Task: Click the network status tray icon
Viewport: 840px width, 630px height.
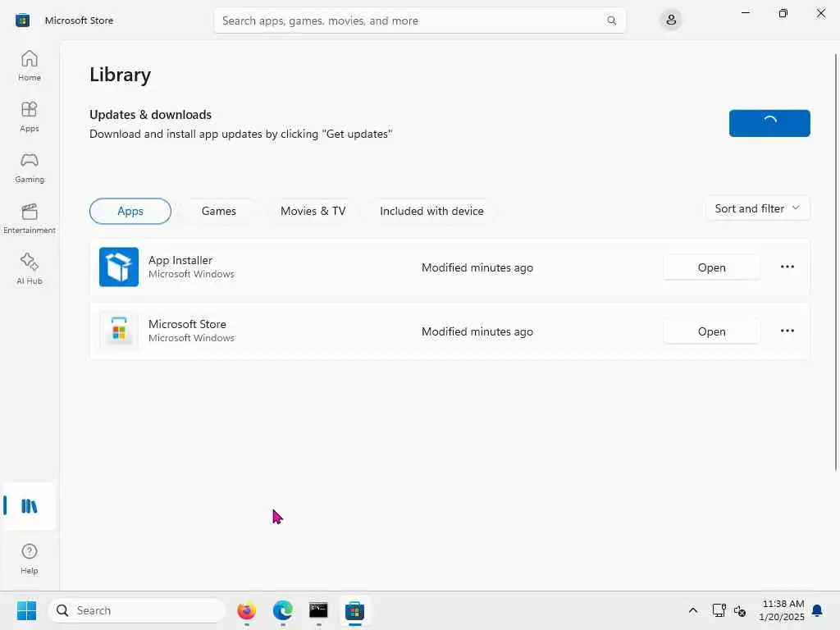Action: 719,610
